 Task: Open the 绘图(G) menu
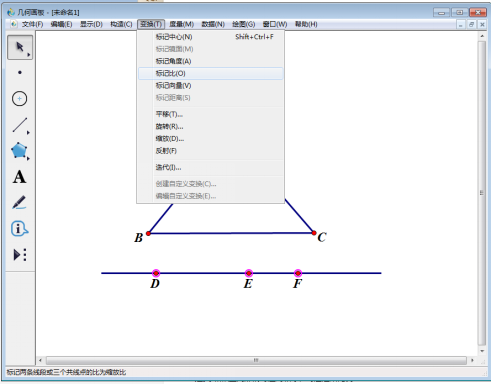tap(244, 24)
